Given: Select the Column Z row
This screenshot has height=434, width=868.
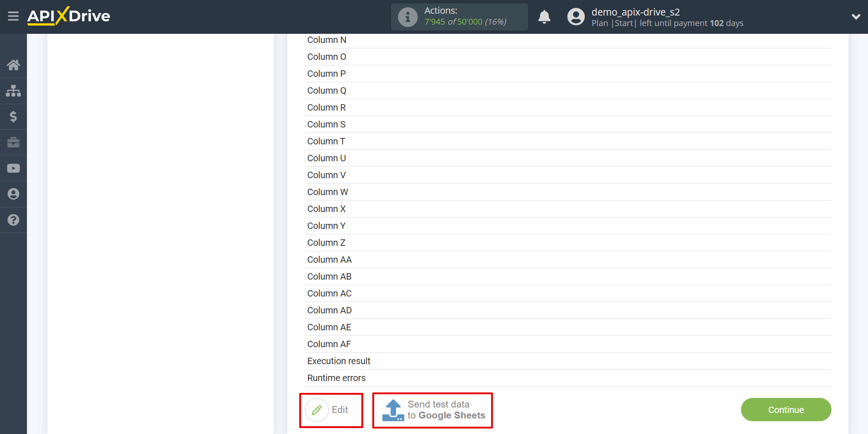Looking at the screenshot, I should pos(567,243).
